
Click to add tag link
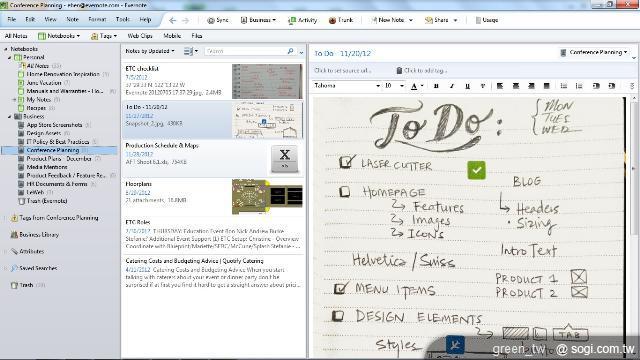tap(425, 71)
